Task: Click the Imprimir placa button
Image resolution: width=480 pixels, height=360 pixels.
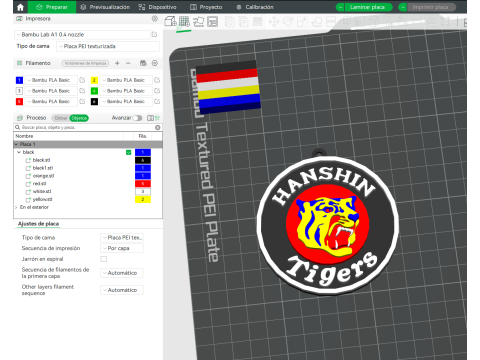Action: coord(431,7)
